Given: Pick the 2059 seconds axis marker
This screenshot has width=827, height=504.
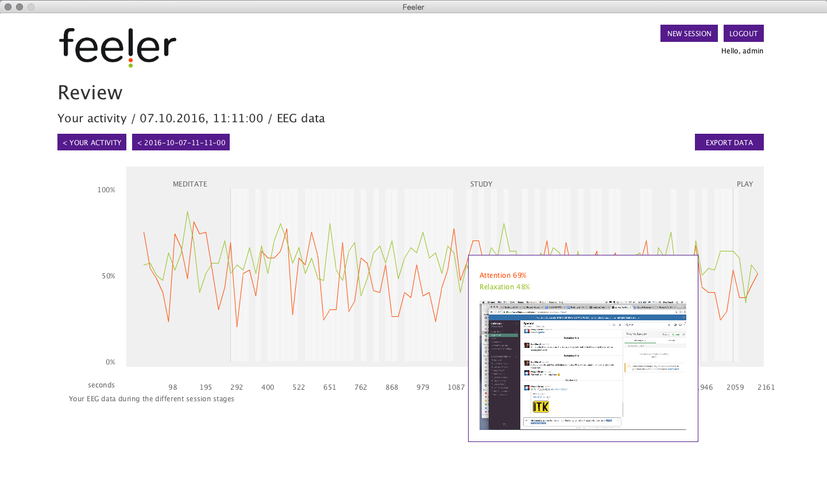Looking at the screenshot, I should [x=735, y=387].
